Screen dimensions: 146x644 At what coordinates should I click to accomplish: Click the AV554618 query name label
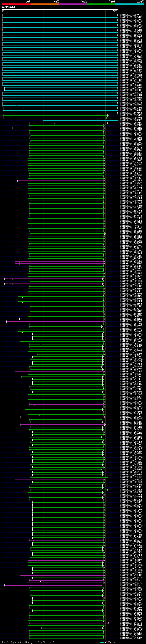click(x=8, y=7)
